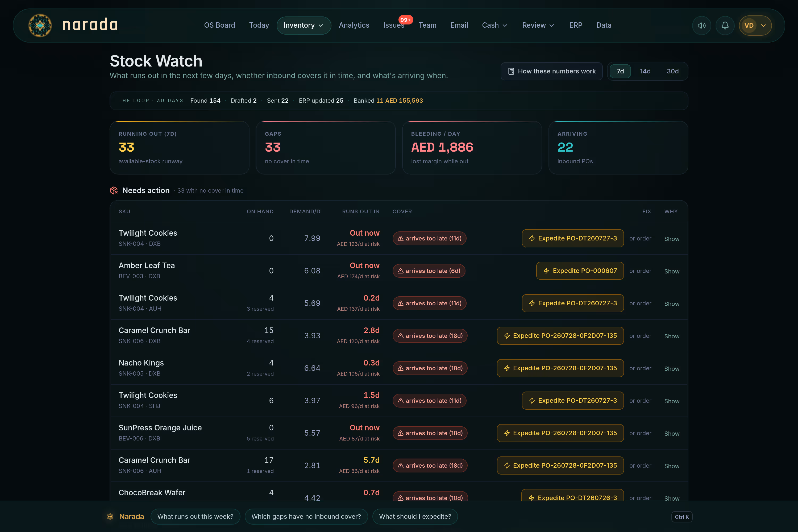Image resolution: width=798 pixels, height=532 pixels.
Task: Open the user account chevron menu
Action: [763, 26]
